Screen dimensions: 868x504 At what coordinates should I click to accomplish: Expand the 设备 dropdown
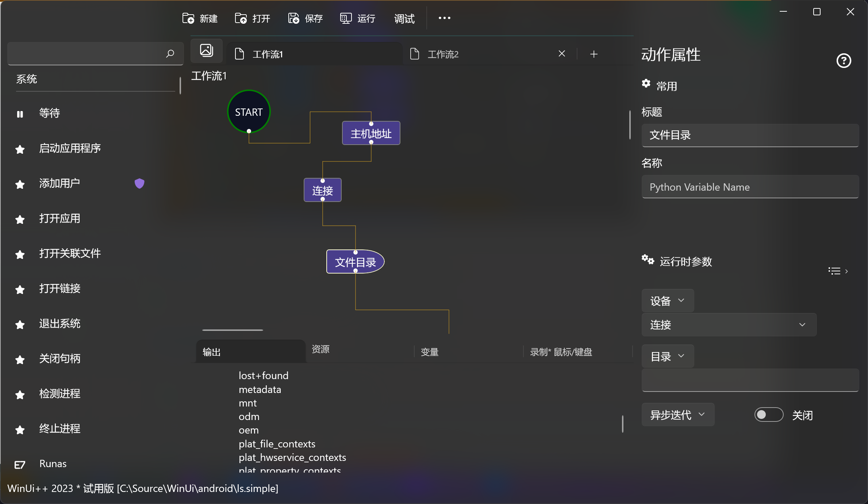(667, 301)
